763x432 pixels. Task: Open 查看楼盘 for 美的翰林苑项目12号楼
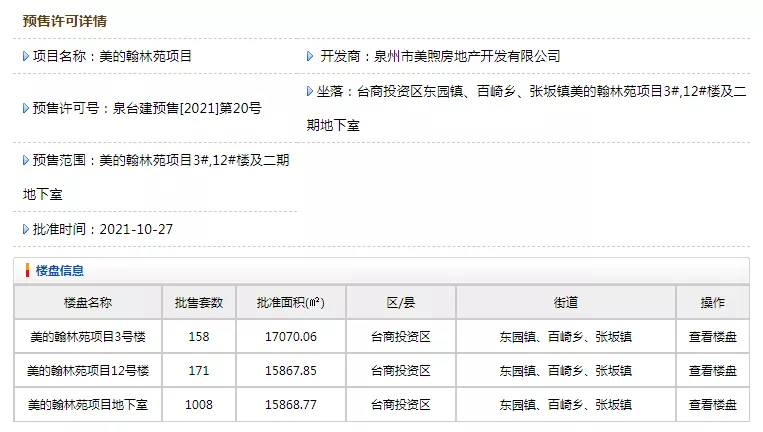coord(712,371)
